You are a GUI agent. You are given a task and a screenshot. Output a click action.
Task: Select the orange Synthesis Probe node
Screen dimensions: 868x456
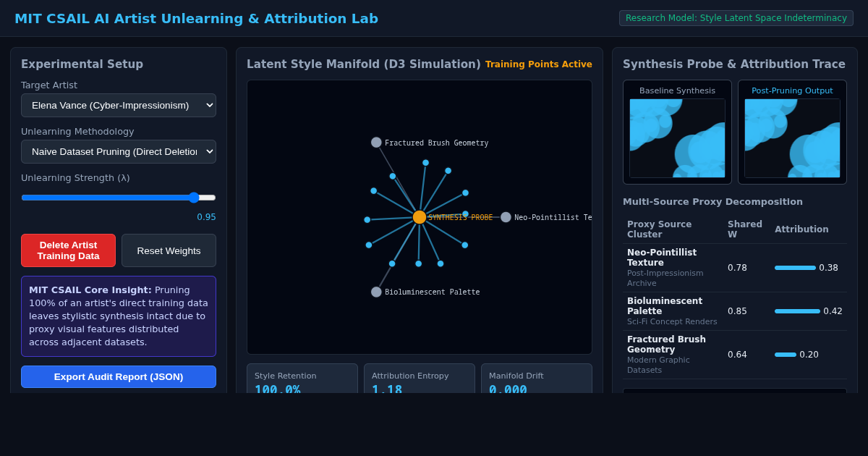point(420,217)
